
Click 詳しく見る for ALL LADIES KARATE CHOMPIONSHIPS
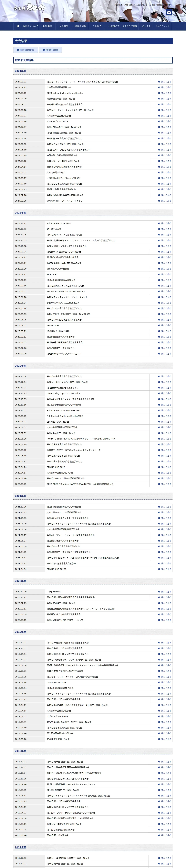point(165,292)
